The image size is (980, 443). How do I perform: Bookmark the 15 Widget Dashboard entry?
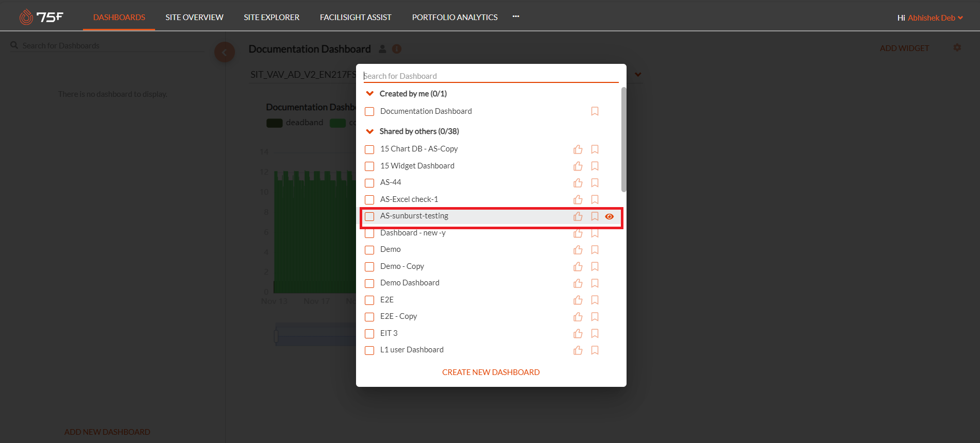pos(595,166)
